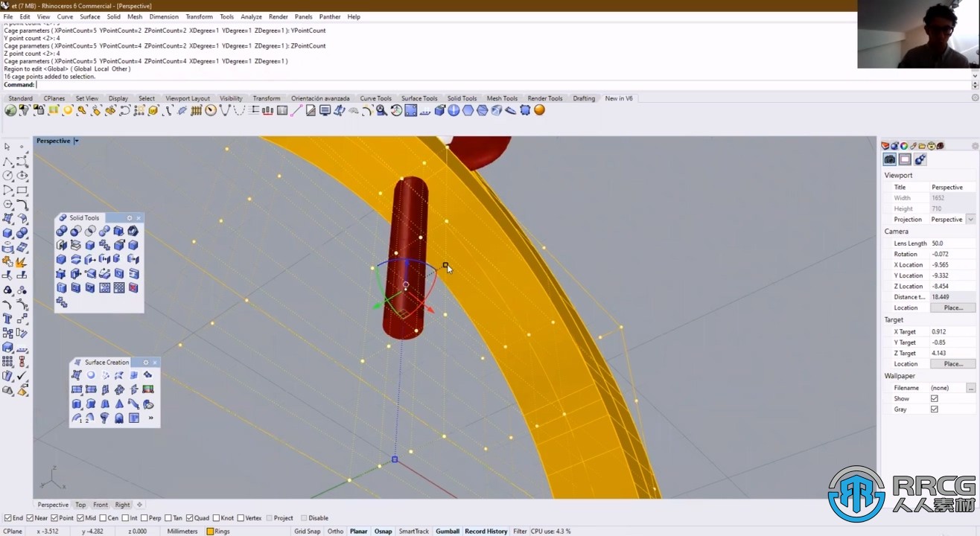This screenshot has height=536, width=980.
Task: Toggle Gumball in status bar
Action: pyautogui.click(x=448, y=532)
